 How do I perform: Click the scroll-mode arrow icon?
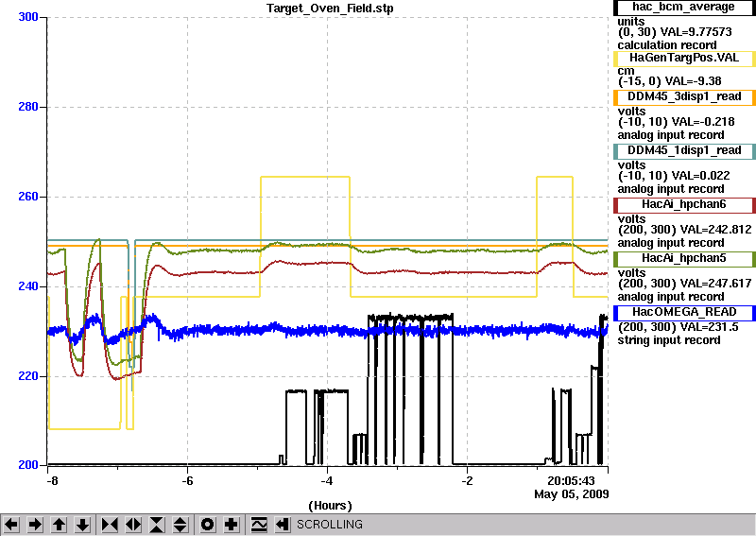point(283,525)
